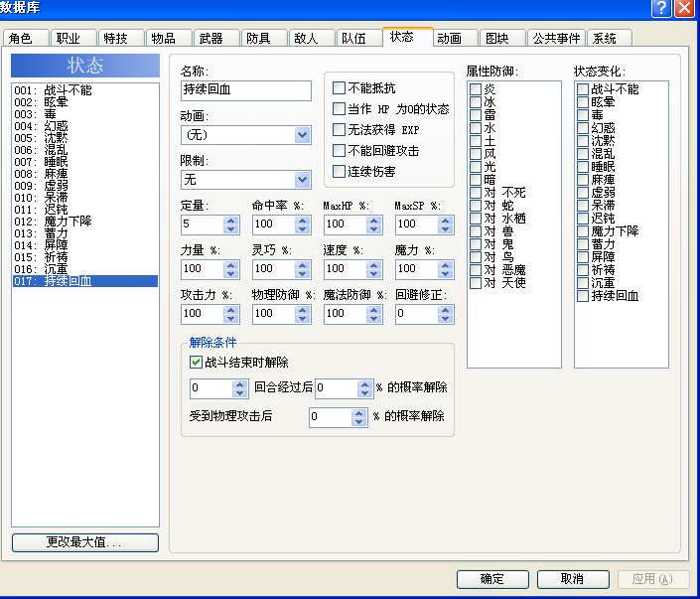Check 炎 in 属性防御 list

(x=476, y=88)
